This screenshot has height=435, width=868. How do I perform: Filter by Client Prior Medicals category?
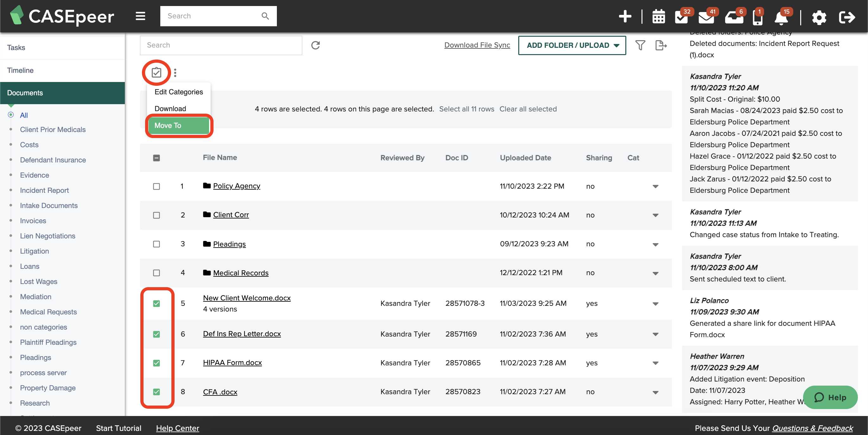click(53, 129)
